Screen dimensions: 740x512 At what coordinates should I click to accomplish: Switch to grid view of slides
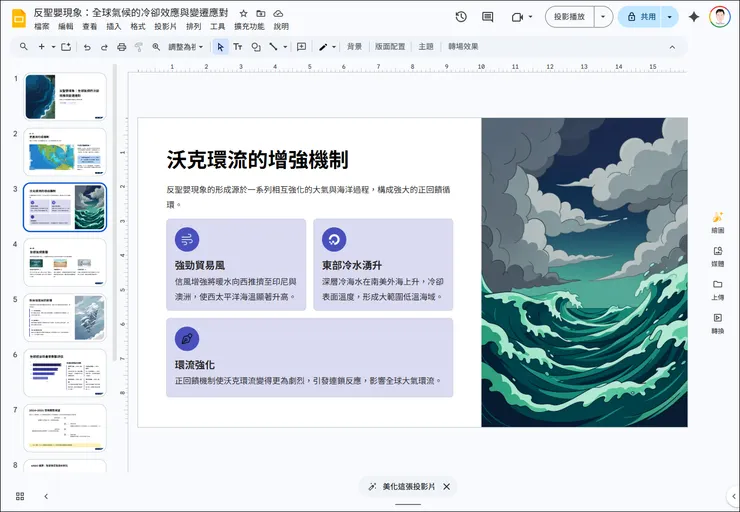click(x=20, y=496)
